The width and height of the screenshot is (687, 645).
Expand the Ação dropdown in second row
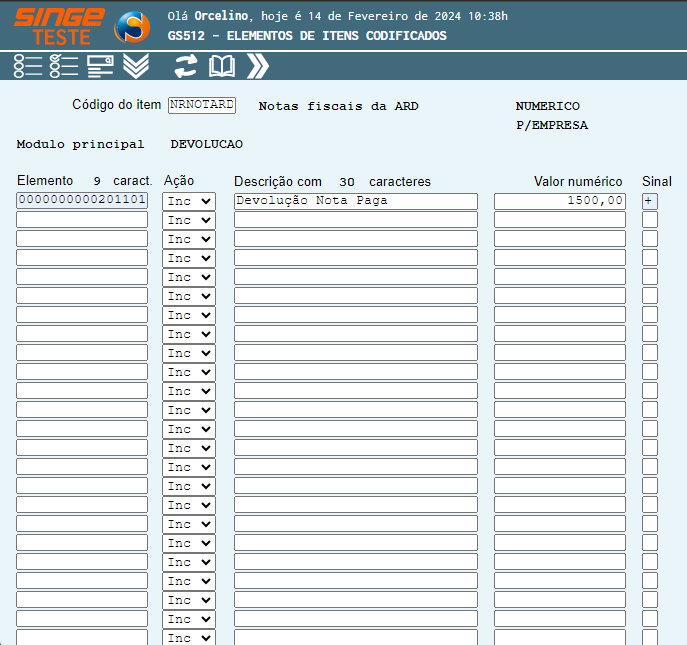click(189, 220)
